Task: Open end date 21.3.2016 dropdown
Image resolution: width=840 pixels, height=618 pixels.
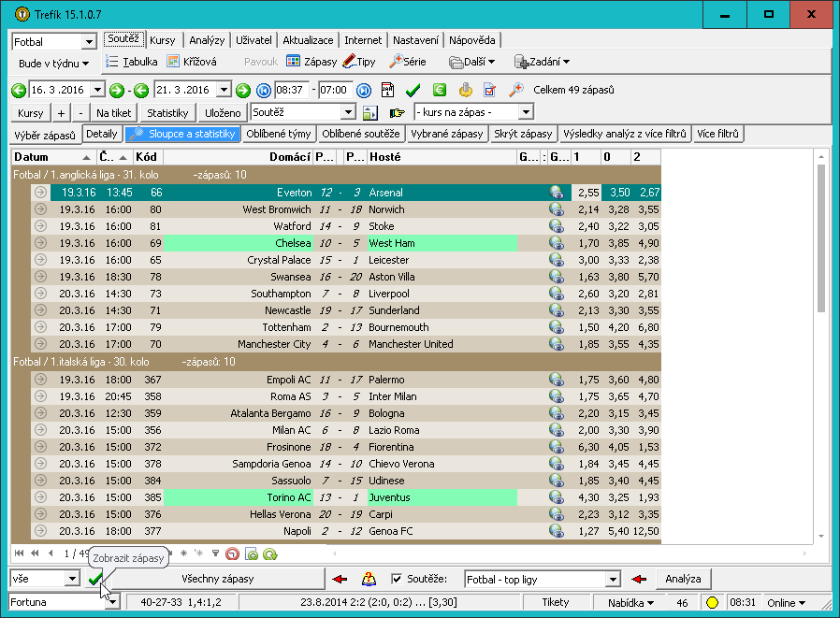Action: point(224,90)
